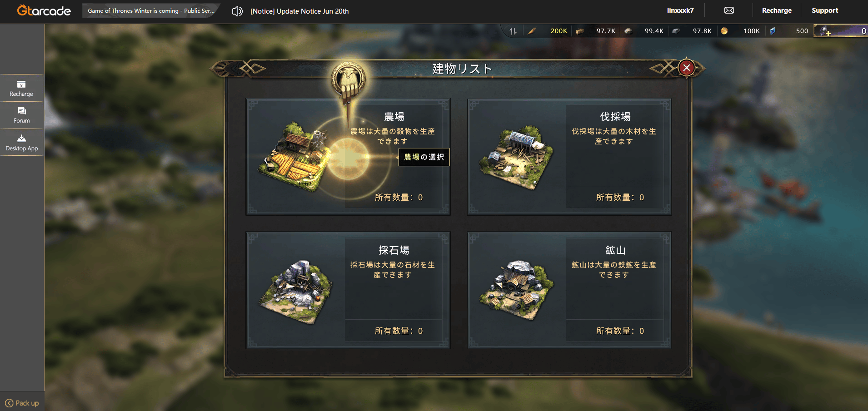This screenshot has width=868, height=411.
Task: Switch to Game of Thrones server tab
Action: pos(151,10)
